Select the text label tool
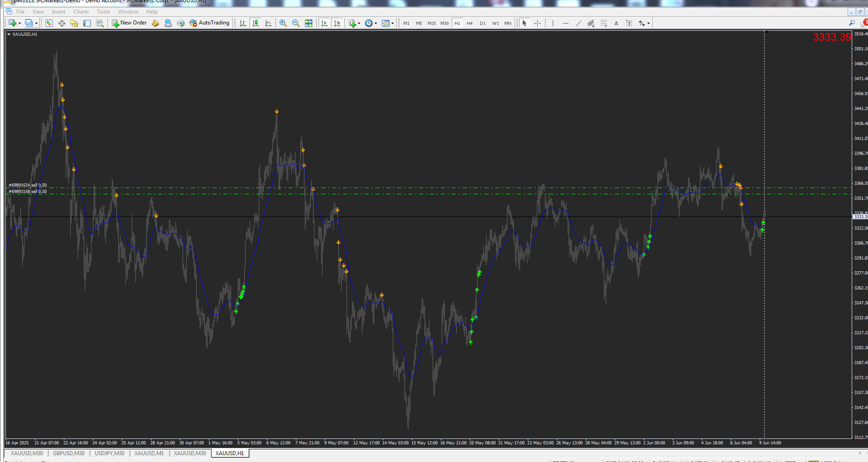Screen dimensions: 868x462 tap(629, 23)
